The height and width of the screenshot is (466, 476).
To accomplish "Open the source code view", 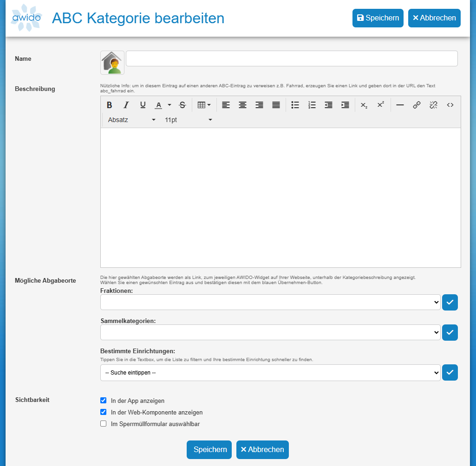I will pos(450,105).
